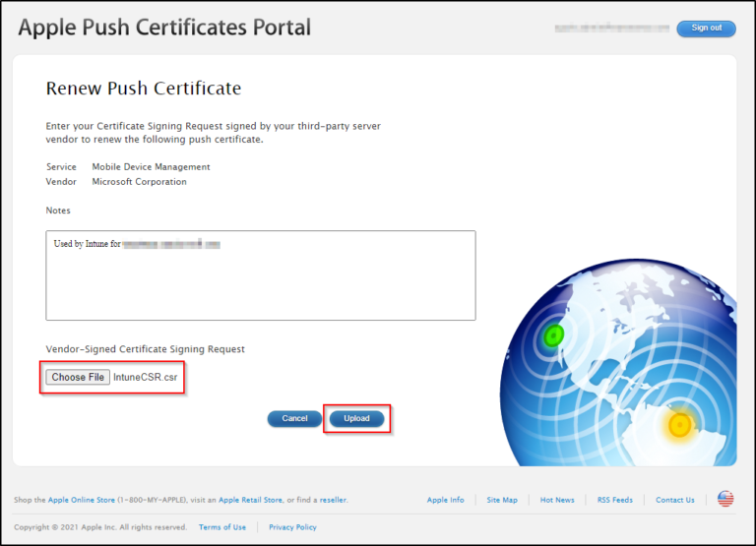Image resolution: width=756 pixels, height=546 pixels.
Task: Click the Contact Us link
Action: tap(675, 500)
